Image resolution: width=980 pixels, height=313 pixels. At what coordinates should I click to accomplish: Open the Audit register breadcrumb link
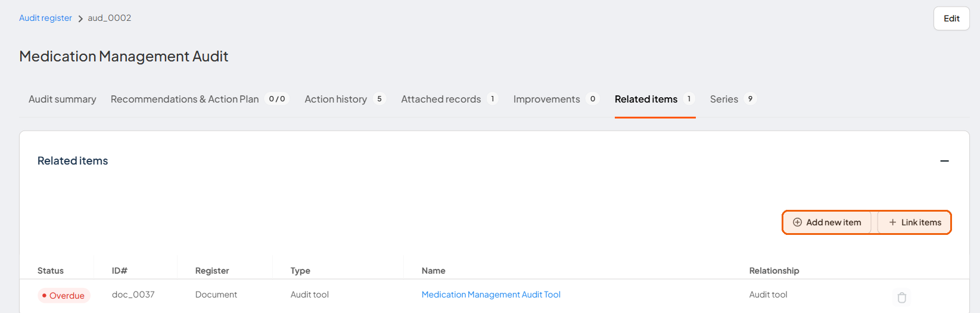tap(45, 18)
